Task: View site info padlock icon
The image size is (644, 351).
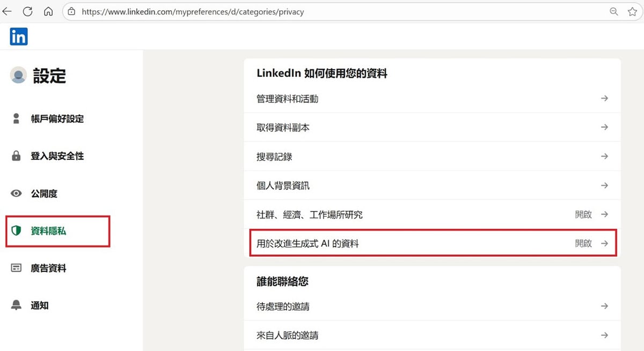Action: [x=71, y=11]
